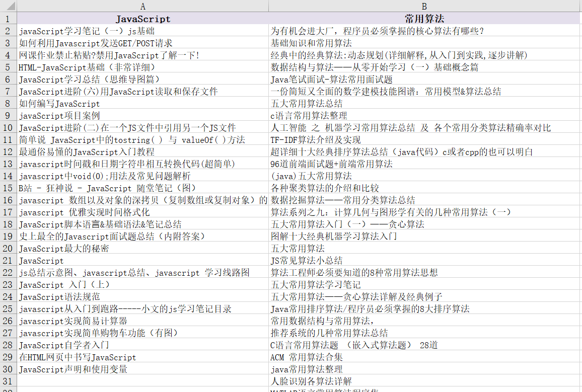Select cell '推荐系统的几种常用算法总结'
Image resolution: width=582 pixels, height=392 pixels.
coord(424,333)
